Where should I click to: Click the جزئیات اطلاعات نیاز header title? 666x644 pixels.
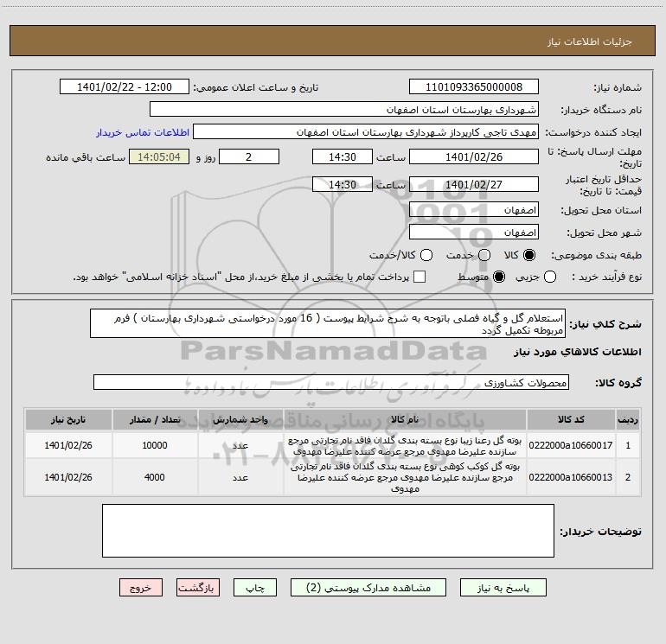pos(589,41)
